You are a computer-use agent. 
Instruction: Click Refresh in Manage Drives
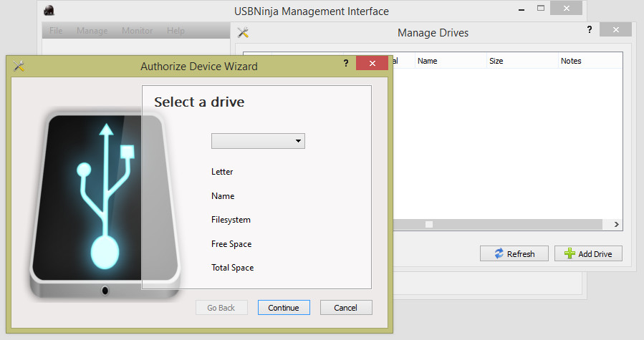click(x=514, y=253)
